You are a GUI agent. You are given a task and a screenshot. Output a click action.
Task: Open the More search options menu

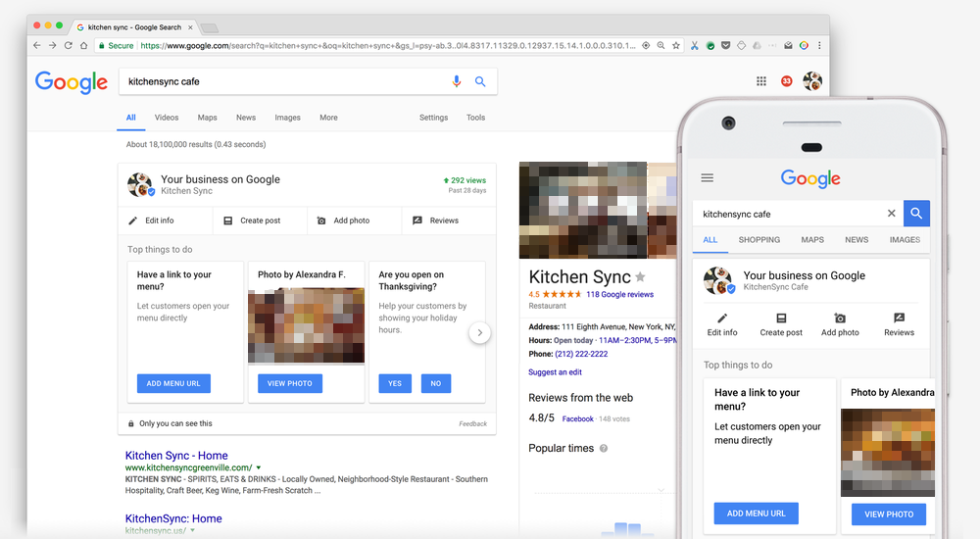pyautogui.click(x=328, y=118)
